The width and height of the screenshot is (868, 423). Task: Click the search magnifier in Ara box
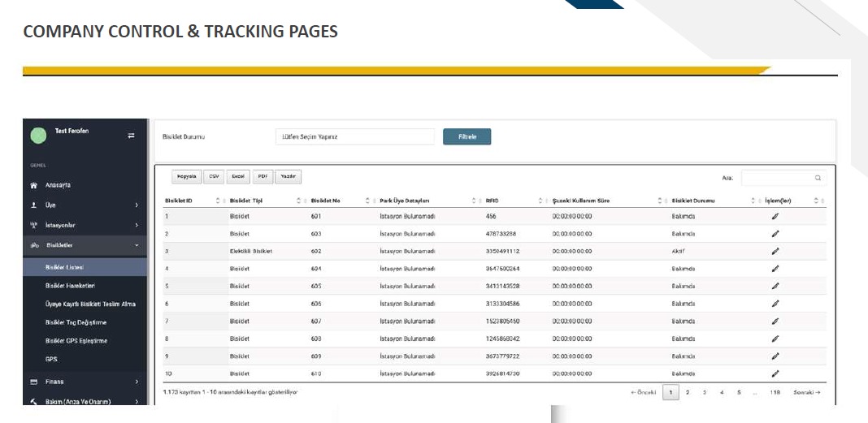pyautogui.click(x=818, y=178)
